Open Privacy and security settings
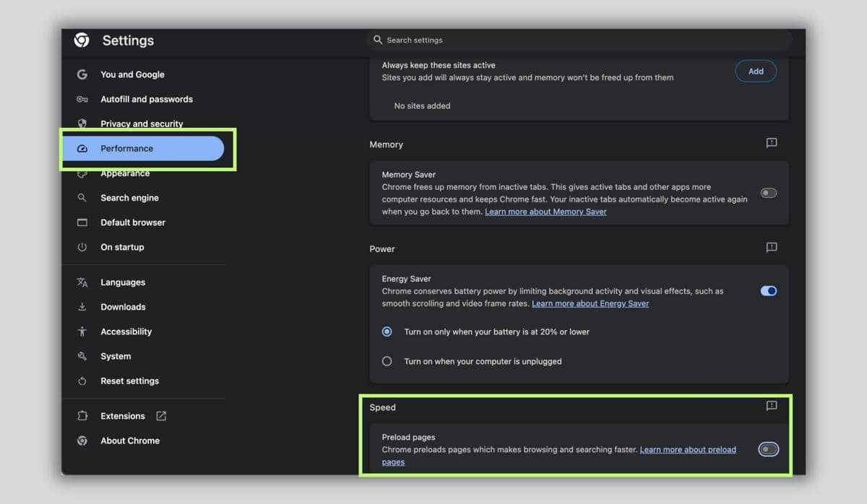Screen dimensions: 867x504 142,123
